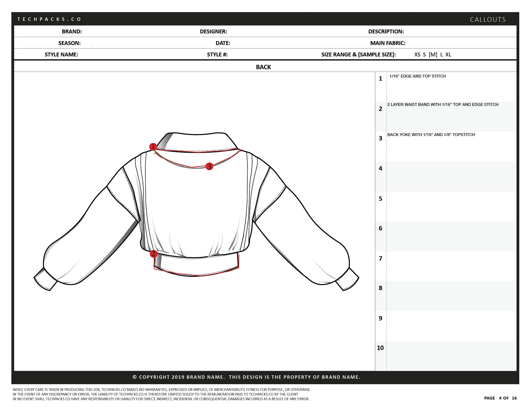Select red callout marker 1 on collar

coord(153,147)
